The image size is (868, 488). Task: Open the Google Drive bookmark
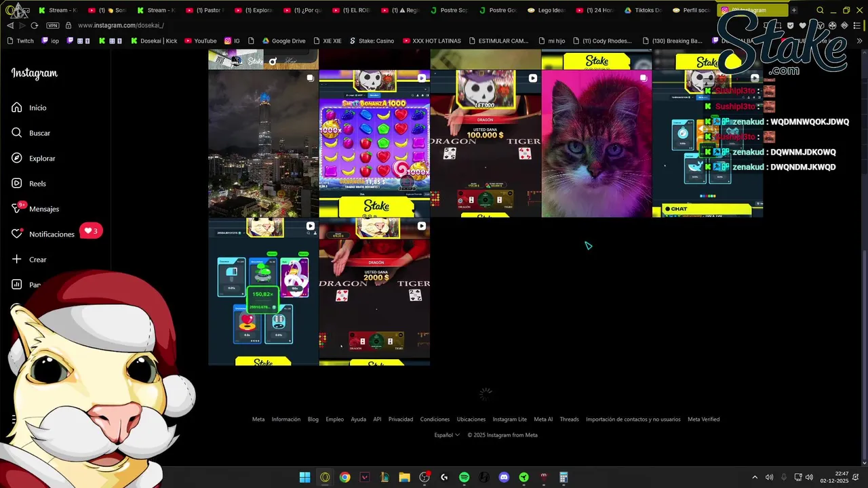283,41
